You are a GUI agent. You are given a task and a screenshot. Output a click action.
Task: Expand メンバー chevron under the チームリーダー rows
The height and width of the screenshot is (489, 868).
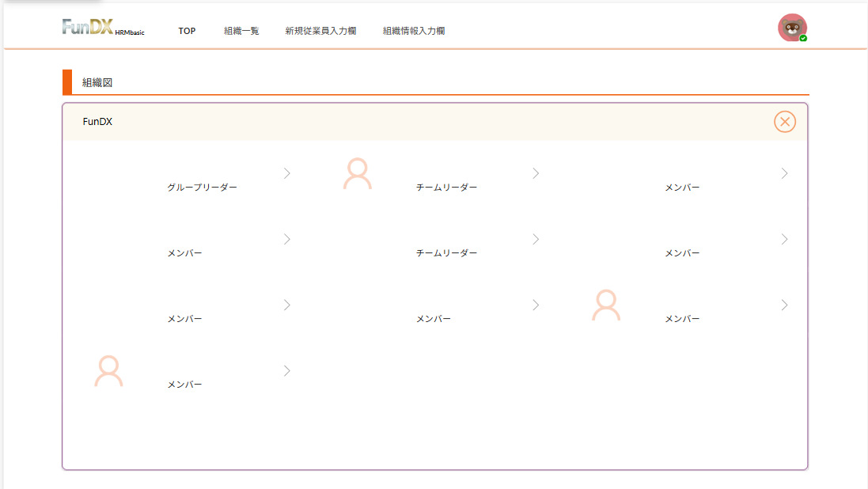536,305
